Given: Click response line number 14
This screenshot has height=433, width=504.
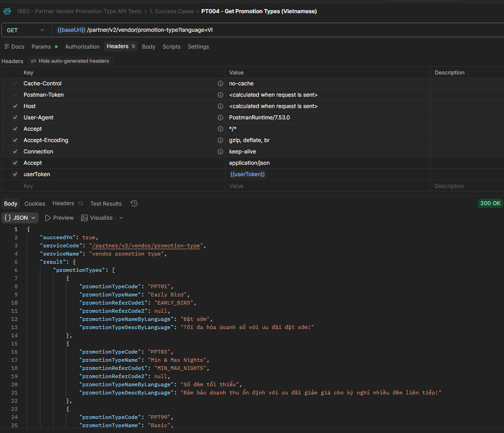Looking at the screenshot, I should [x=15, y=335].
